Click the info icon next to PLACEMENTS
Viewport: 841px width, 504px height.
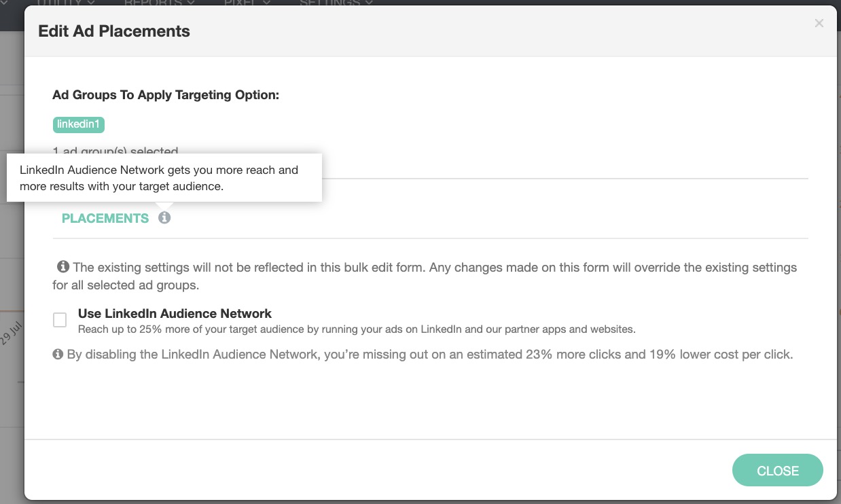pyautogui.click(x=164, y=218)
